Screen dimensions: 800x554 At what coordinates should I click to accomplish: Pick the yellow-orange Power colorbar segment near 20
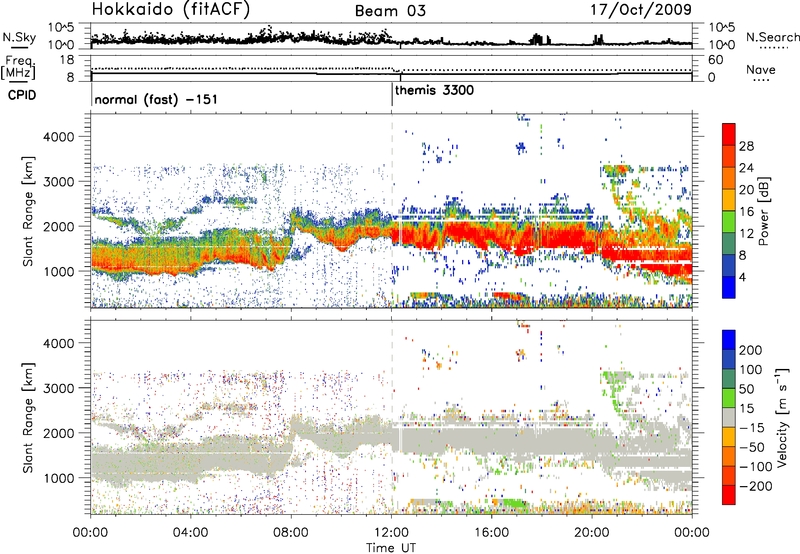tap(729, 199)
